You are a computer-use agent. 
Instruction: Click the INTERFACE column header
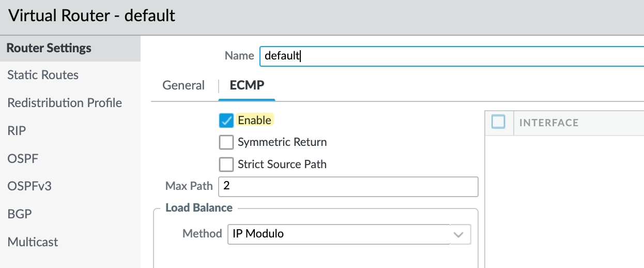click(x=548, y=123)
